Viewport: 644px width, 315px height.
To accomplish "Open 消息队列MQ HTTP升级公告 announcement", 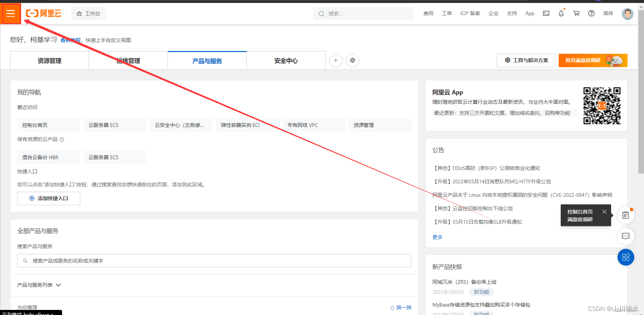I will click(492, 182).
